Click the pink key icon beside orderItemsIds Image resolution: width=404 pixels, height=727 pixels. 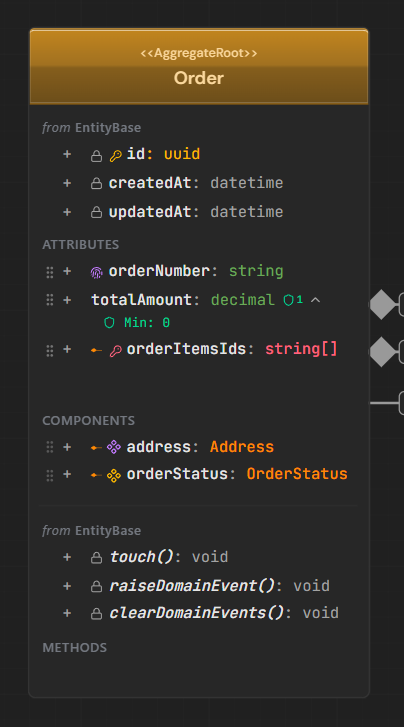[115, 351]
